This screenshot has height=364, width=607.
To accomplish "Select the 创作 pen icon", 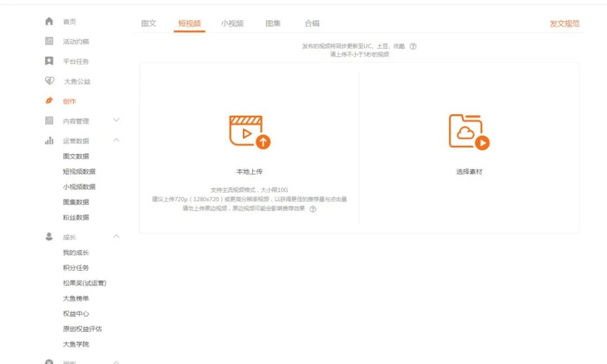I will [x=49, y=101].
